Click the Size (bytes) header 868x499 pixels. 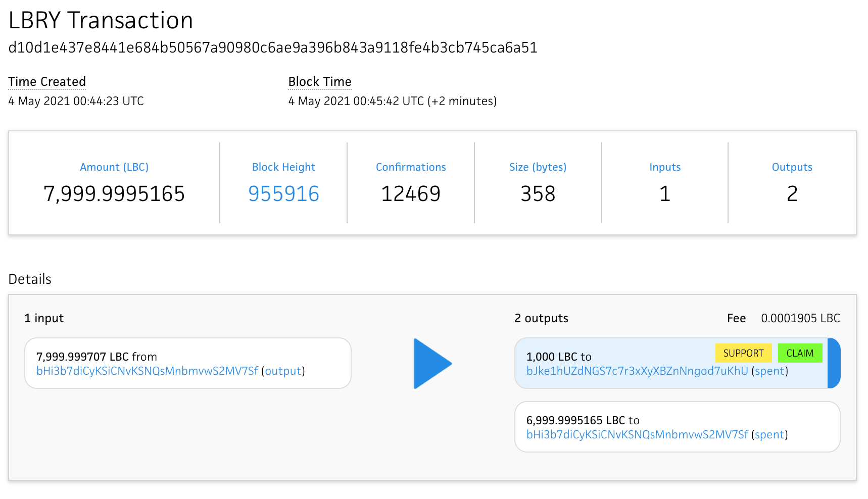(538, 167)
